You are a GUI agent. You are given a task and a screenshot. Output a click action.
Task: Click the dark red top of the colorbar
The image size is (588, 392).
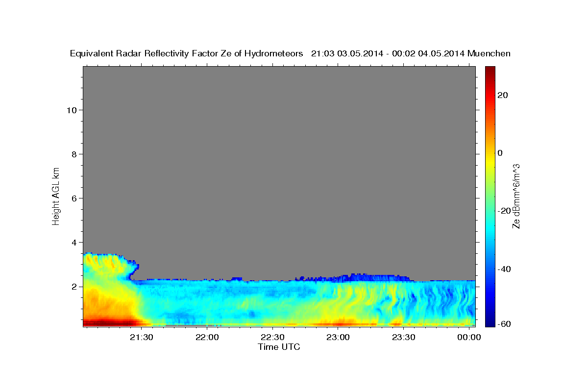pos(490,73)
